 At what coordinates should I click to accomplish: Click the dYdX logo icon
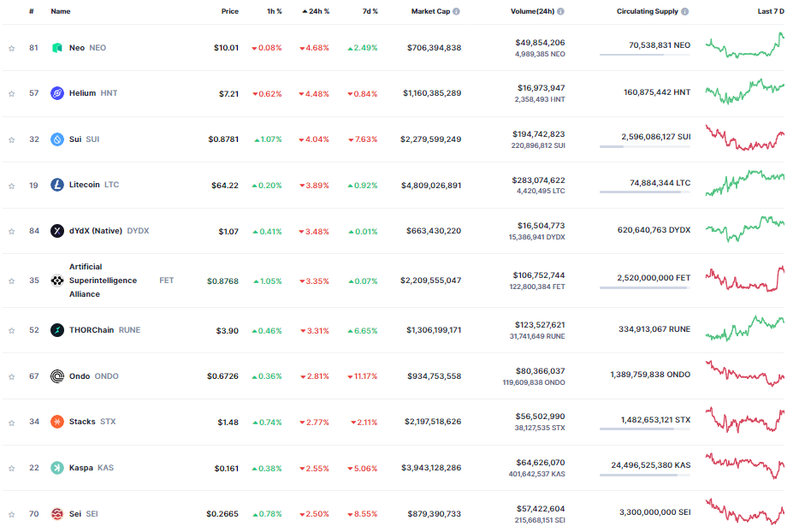[57, 231]
